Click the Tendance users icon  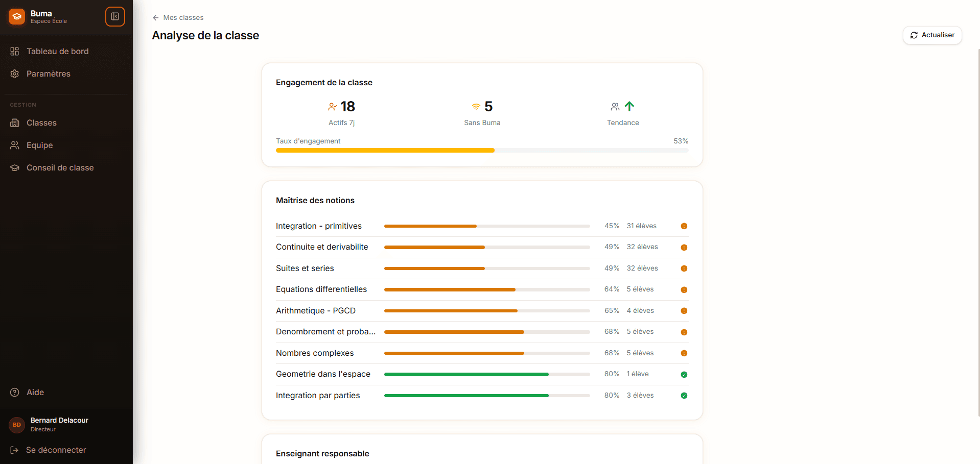pos(615,107)
